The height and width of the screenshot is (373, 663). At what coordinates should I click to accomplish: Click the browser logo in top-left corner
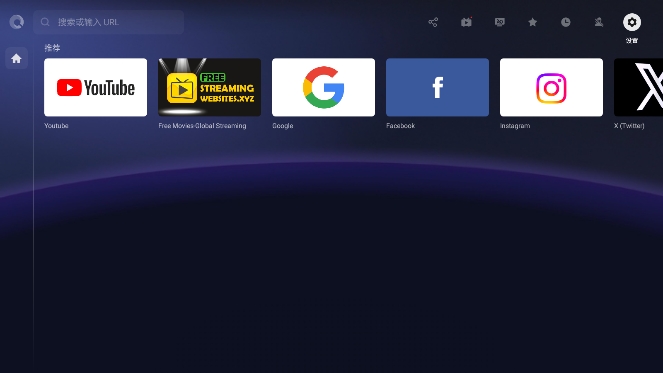coord(16,22)
